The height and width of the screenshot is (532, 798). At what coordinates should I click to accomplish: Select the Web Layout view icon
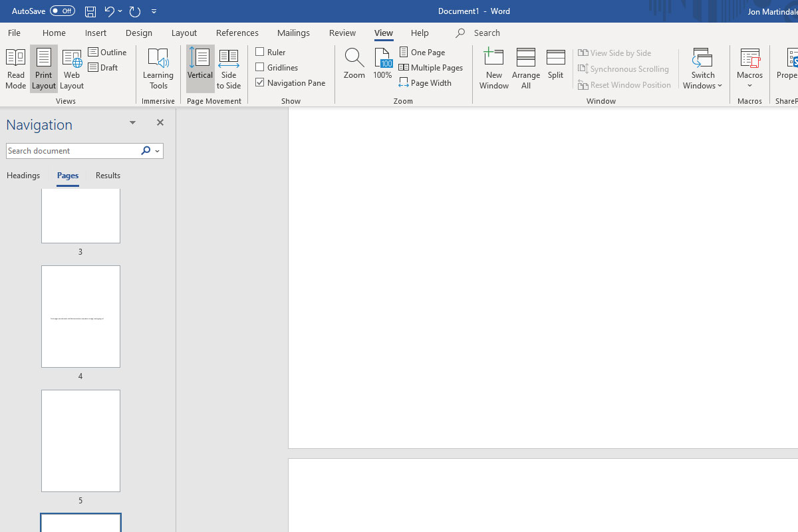[71, 68]
